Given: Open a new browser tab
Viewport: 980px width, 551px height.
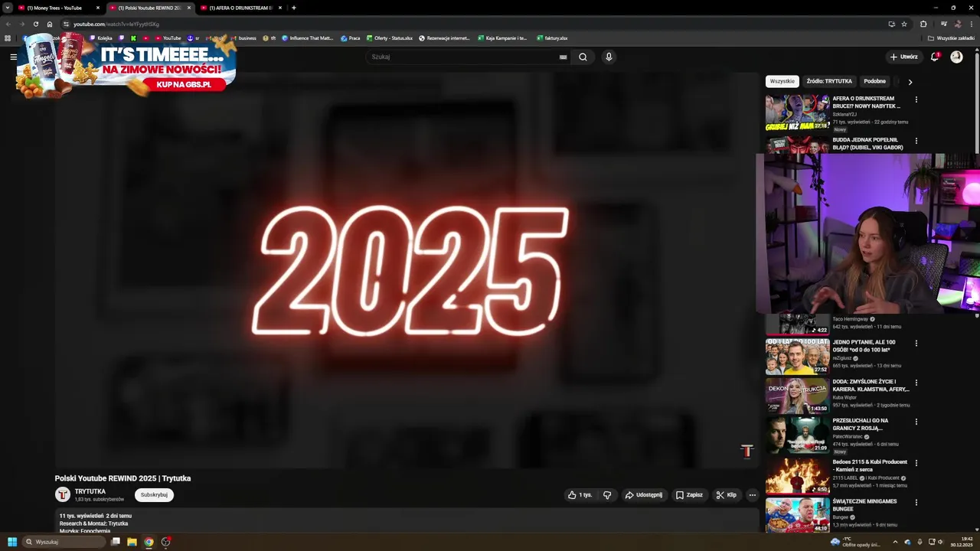Looking at the screenshot, I should (x=294, y=8).
